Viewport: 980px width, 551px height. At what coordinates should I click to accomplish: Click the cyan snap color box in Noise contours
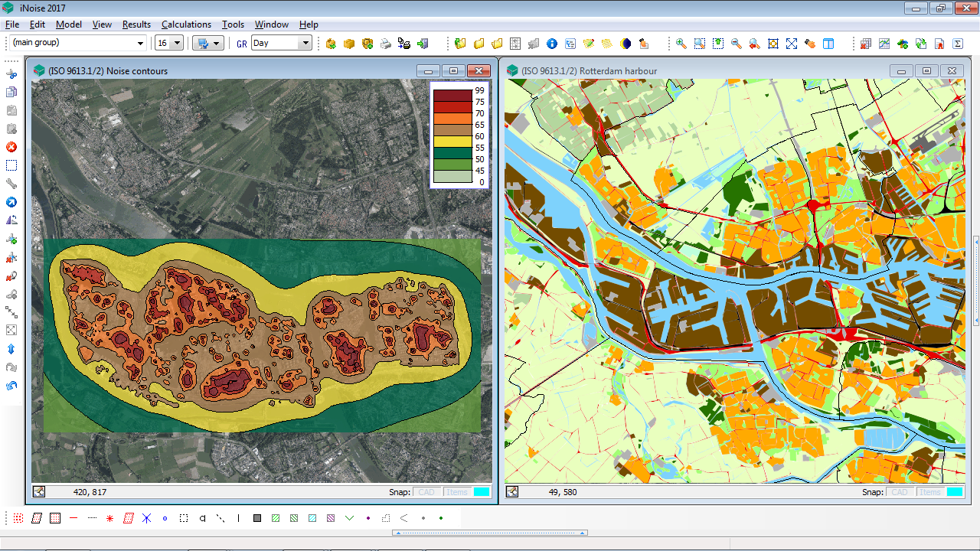[x=482, y=492]
